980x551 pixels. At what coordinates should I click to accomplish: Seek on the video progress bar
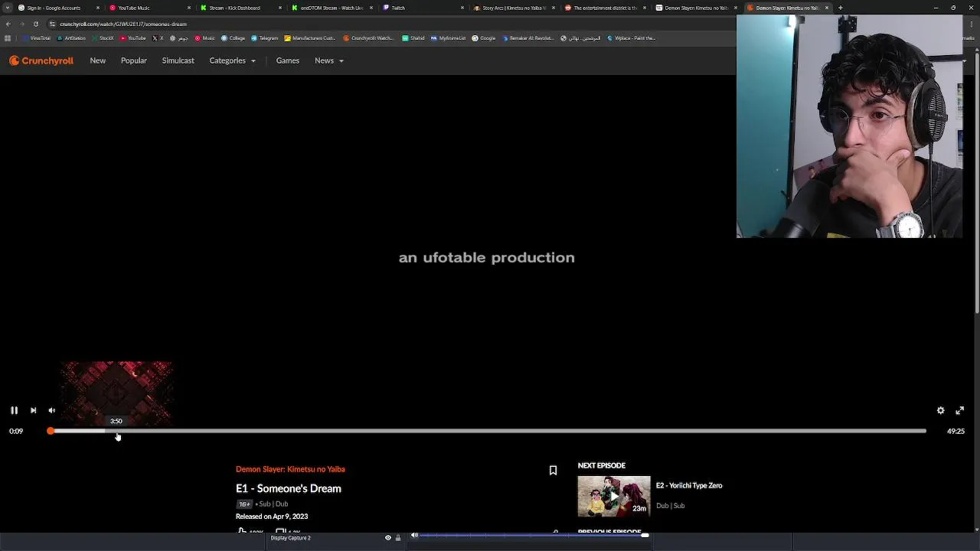tap(488, 432)
